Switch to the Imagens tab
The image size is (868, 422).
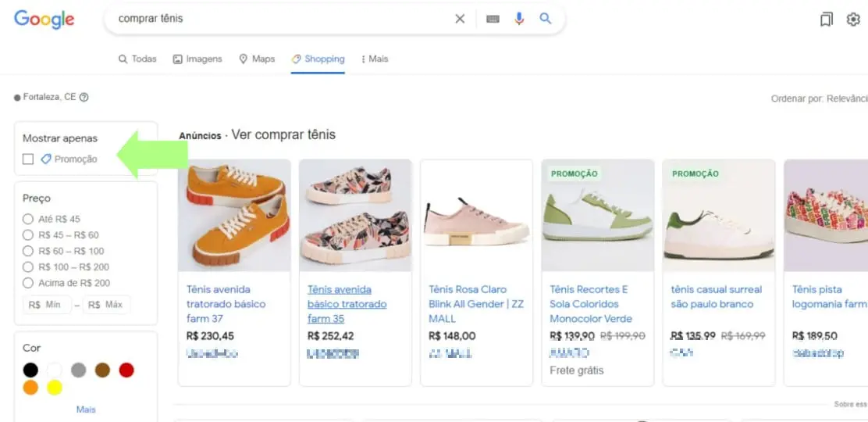click(197, 59)
